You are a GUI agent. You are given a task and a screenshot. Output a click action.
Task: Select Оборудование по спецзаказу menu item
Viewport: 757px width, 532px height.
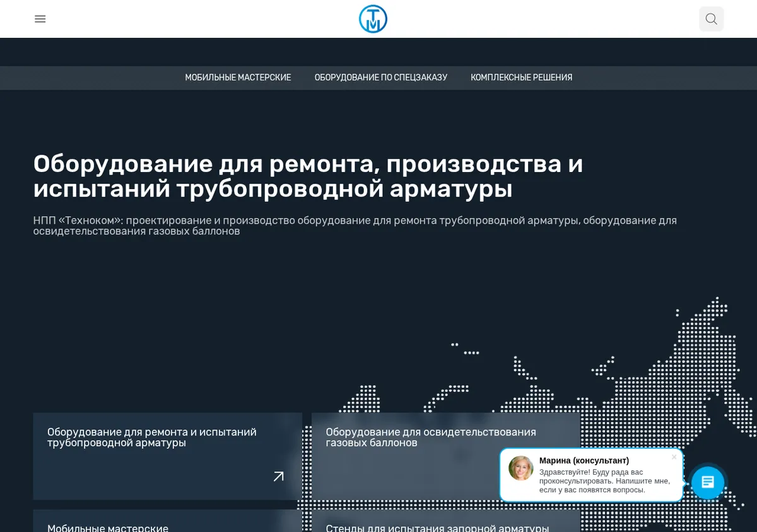coord(381,78)
